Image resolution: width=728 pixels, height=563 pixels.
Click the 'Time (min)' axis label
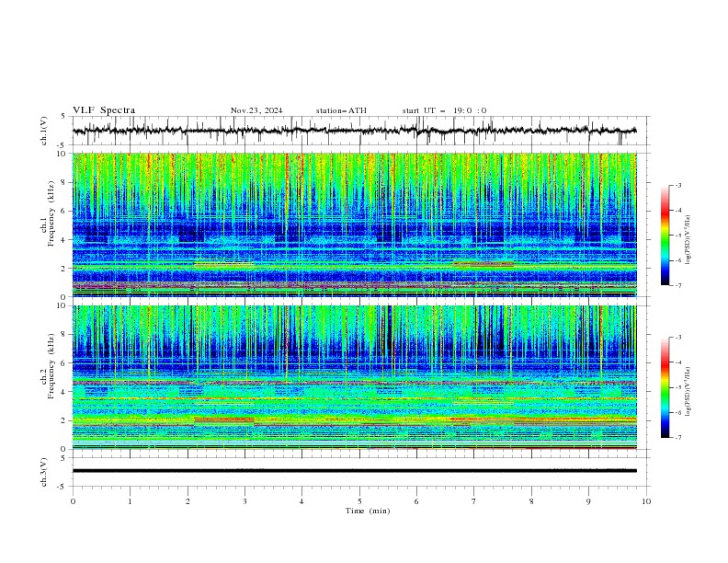(x=368, y=511)
